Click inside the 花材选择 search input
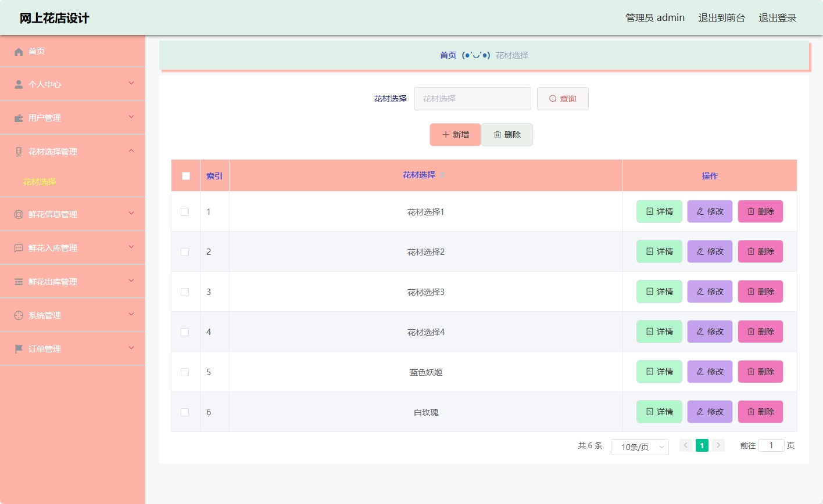 point(472,98)
